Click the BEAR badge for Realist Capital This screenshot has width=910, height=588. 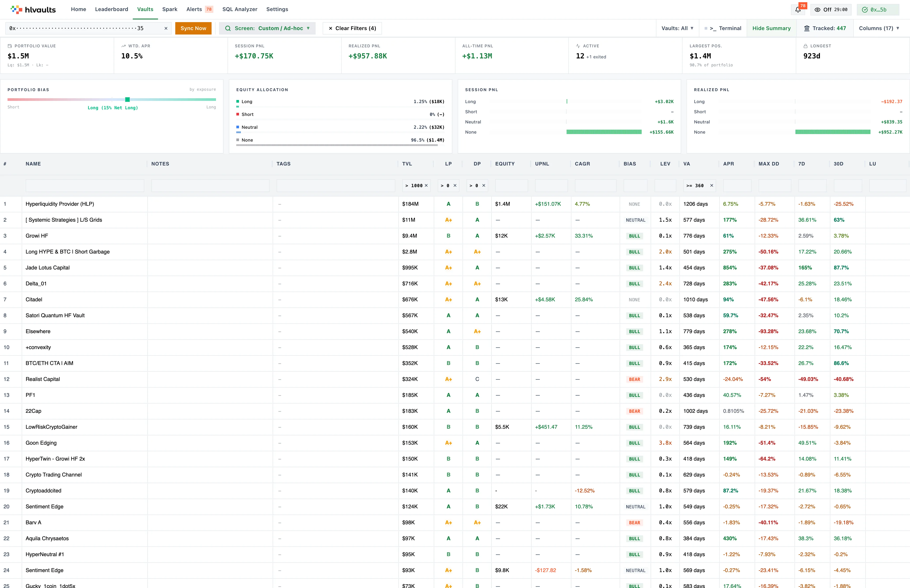pyautogui.click(x=634, y=379)
